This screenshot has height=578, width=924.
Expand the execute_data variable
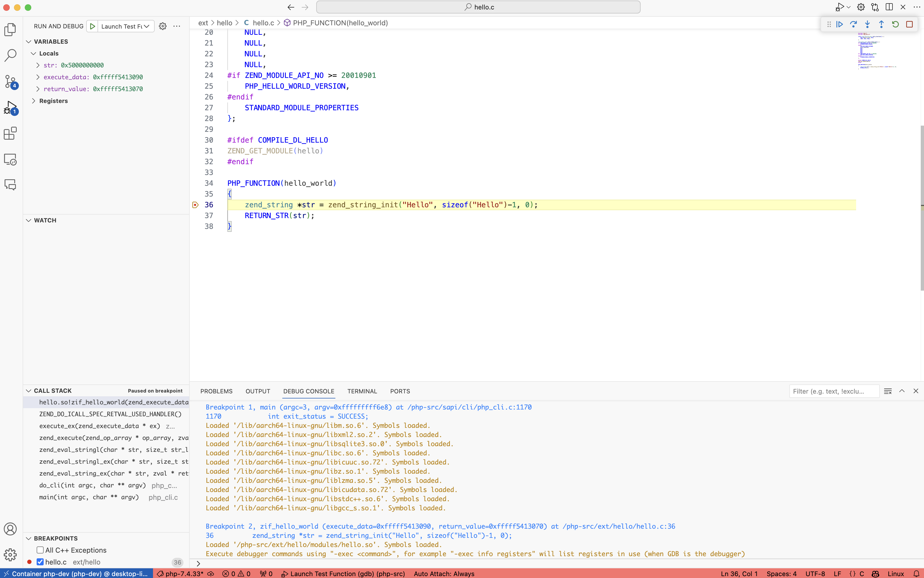[38, 77]
